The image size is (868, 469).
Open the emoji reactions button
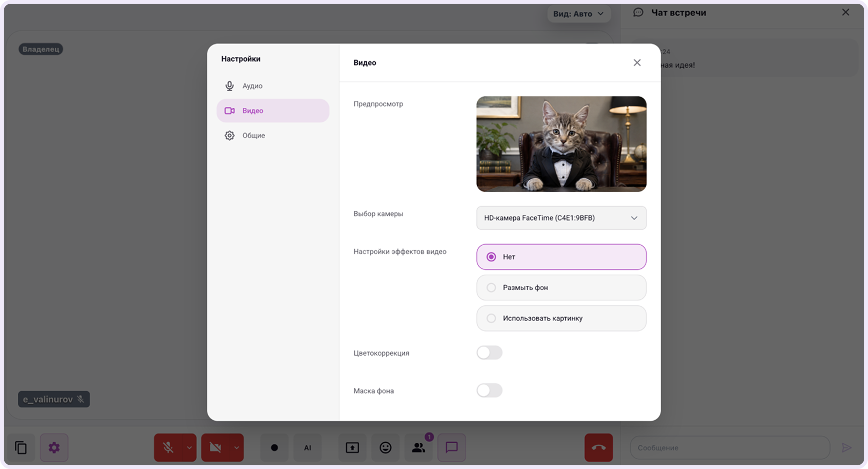(385, 448)
